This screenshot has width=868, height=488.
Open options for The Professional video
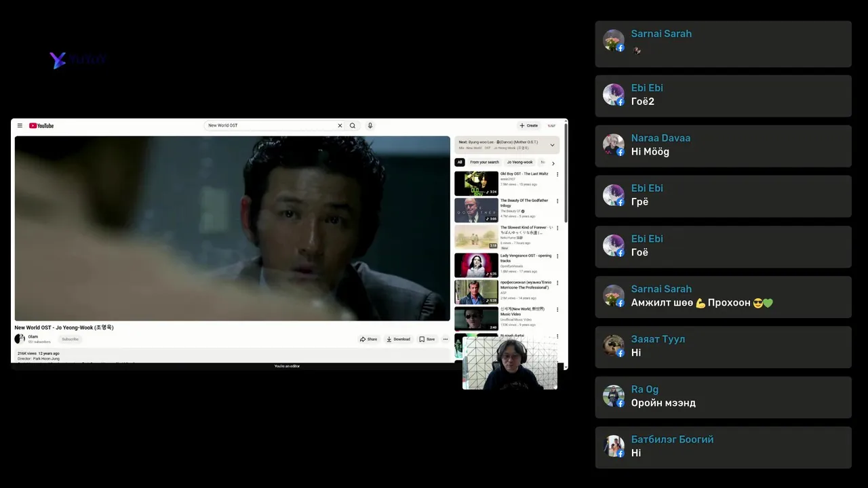tap(557, 283)
